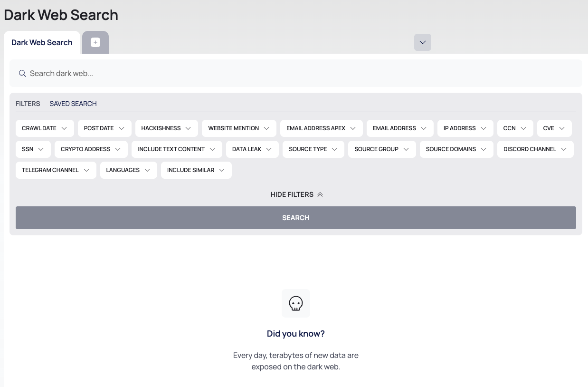Expand the IP ADDRESS filter

(465, 128)
